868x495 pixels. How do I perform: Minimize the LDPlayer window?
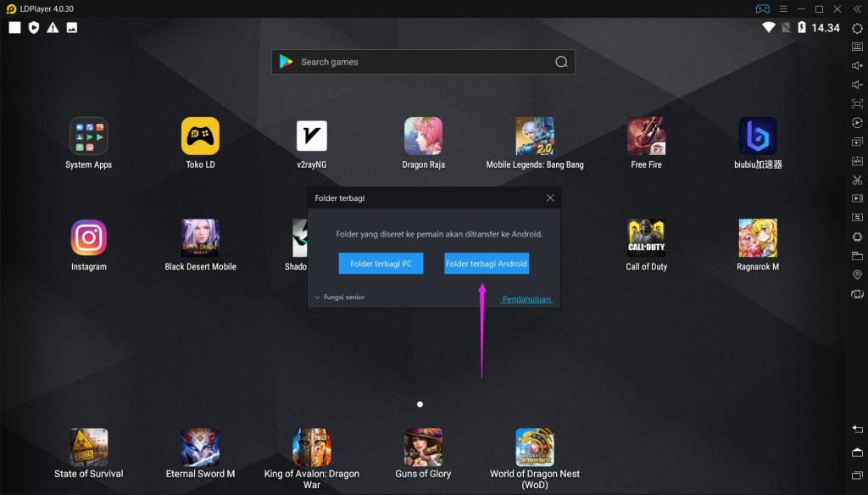click(x=801, y=8)
